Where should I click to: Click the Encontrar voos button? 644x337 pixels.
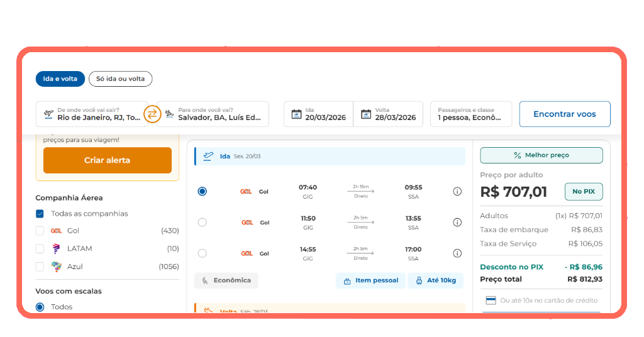tap(565, 114)
